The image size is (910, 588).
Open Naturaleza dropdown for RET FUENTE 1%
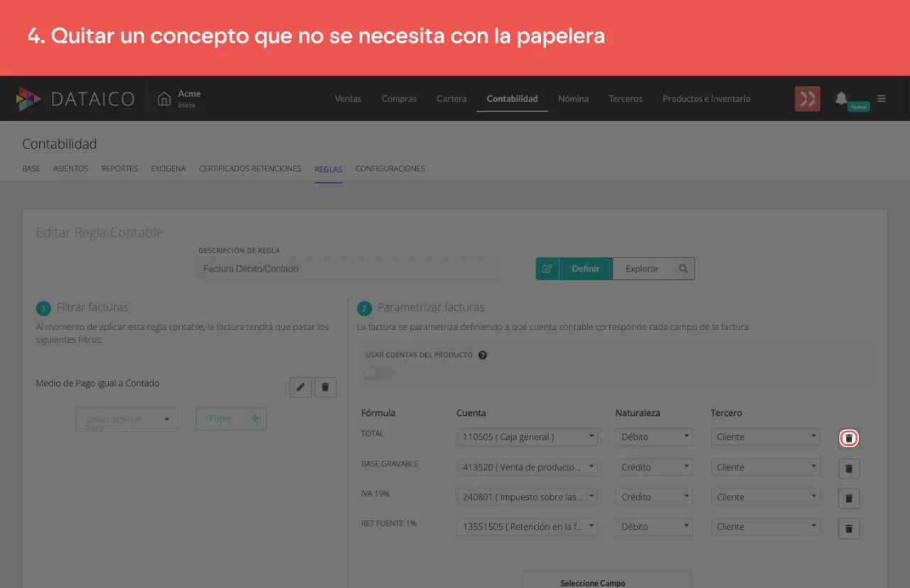pos(654,527)
